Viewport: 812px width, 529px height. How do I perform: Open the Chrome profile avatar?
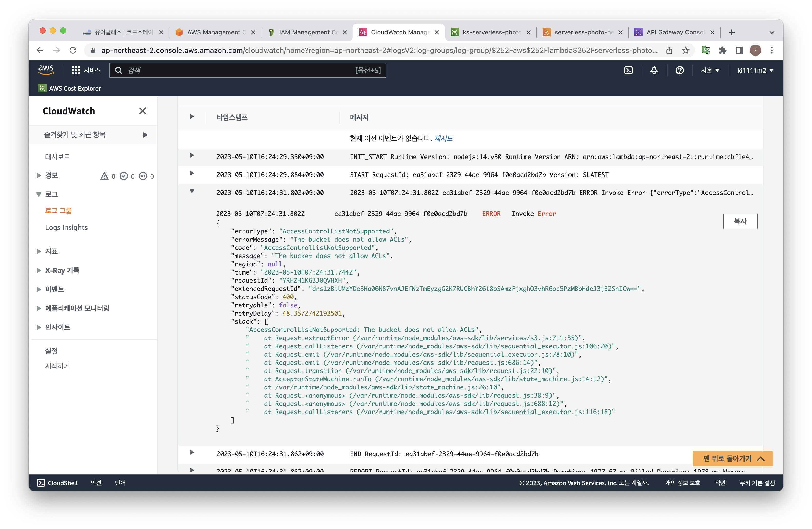(x=755, y=51)
